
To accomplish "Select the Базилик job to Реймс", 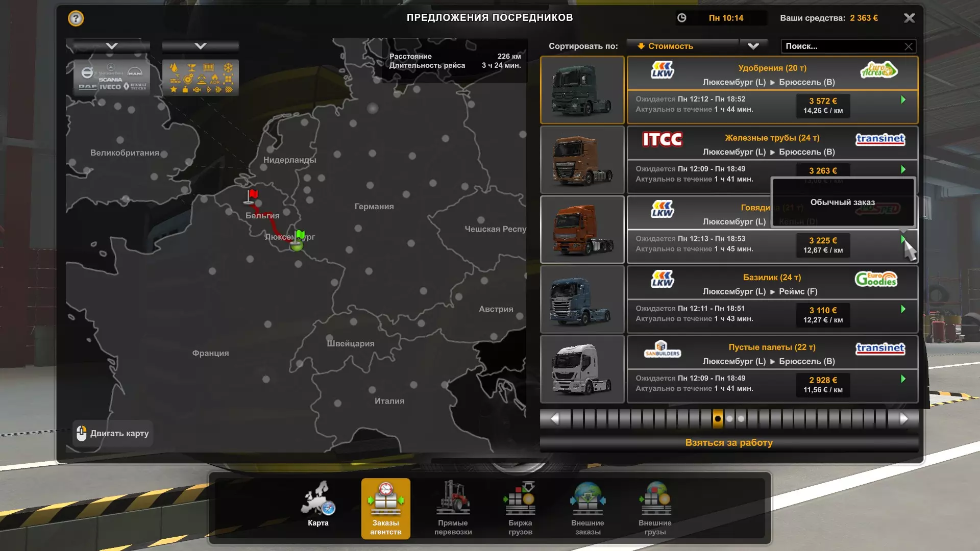I will point(772,284).
